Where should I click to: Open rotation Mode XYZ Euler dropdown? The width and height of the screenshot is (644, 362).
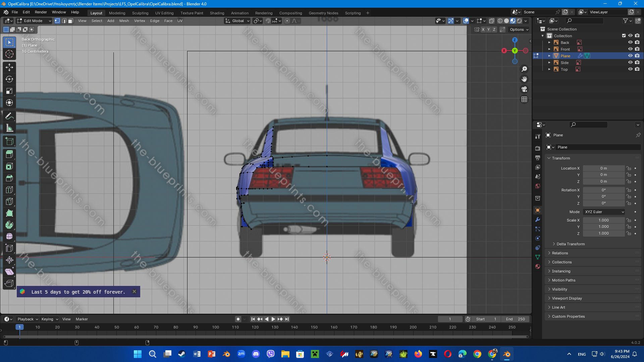[604, 212]
